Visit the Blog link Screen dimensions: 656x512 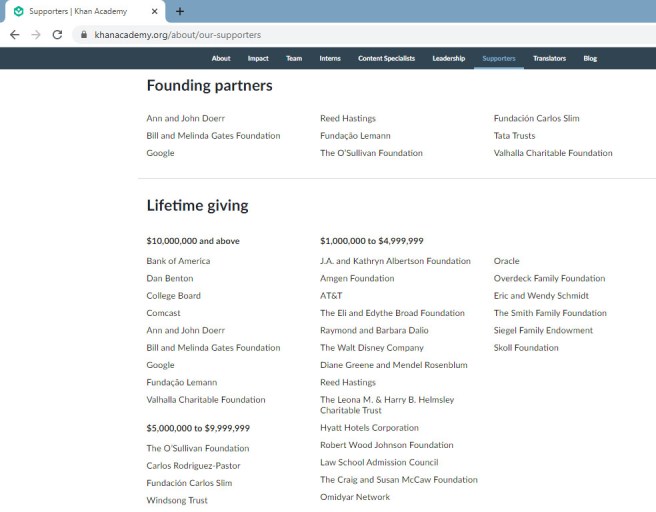click(x=590, y=58)
